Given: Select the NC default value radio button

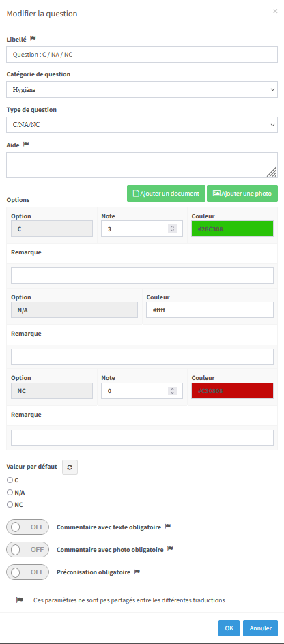Looking at the screenshot, I should point(10,505).
